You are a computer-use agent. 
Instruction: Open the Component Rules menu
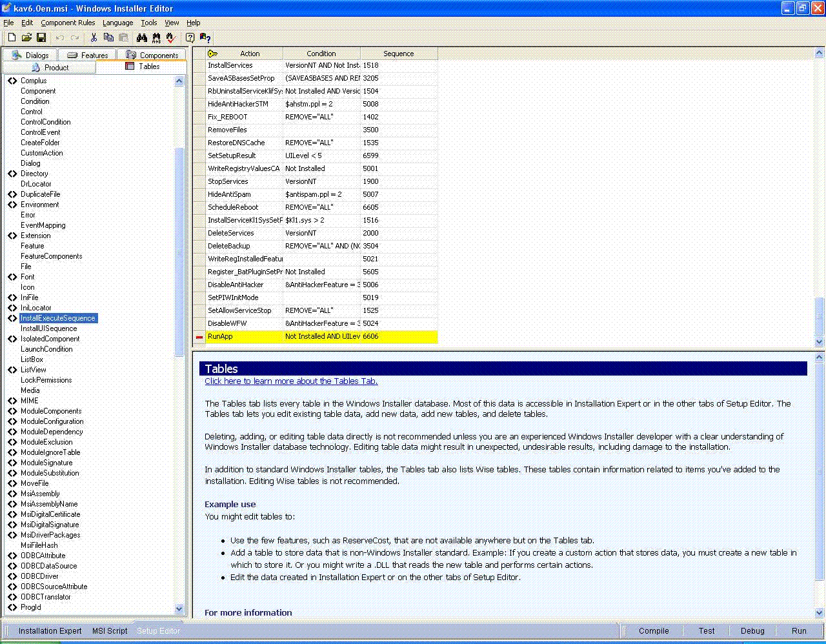[x=68, y=23]
